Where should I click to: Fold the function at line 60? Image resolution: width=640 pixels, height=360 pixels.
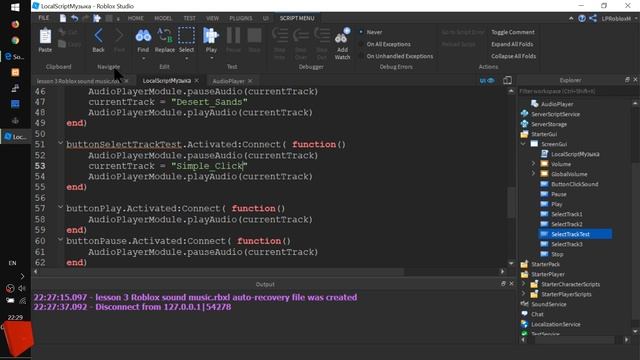[x=60, y=239]
